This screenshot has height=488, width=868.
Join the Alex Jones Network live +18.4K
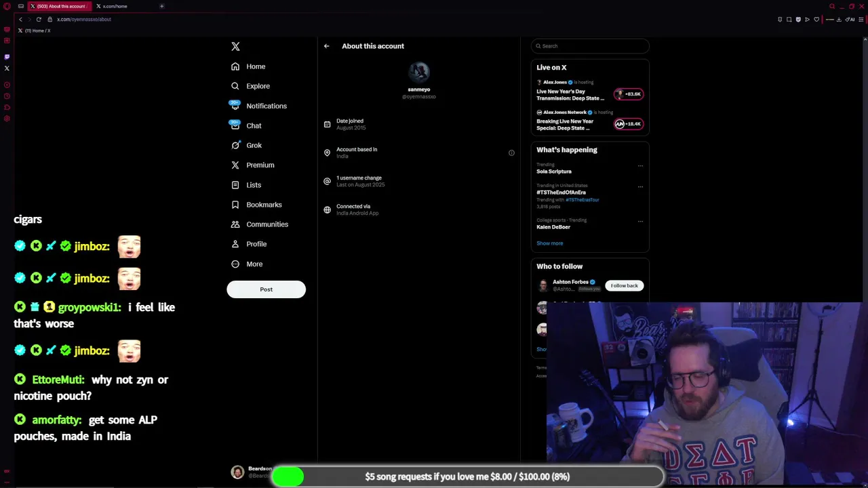point(629,124)
